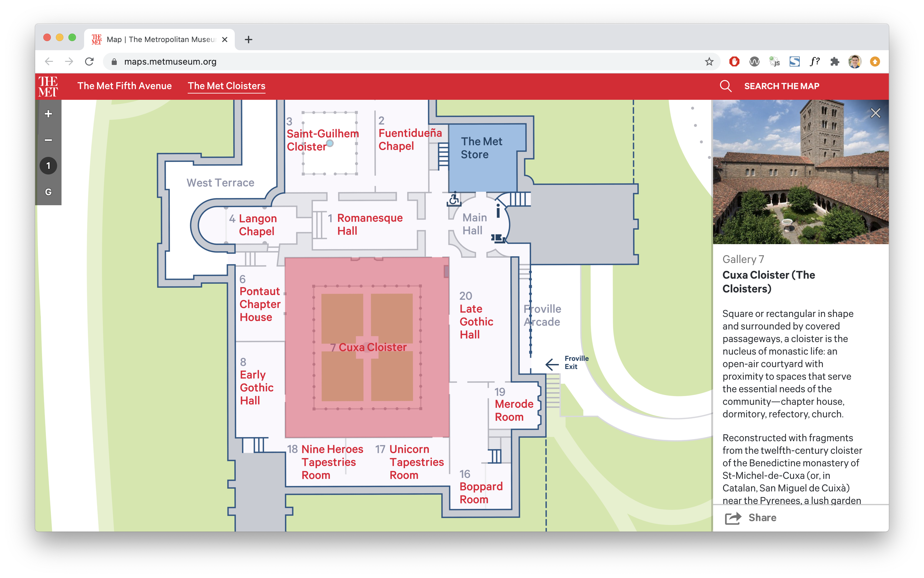This screenshot has height=578, width=924.
Task: Click the browser back arrow
Action: pyautogui.click(x=49, y=62)
